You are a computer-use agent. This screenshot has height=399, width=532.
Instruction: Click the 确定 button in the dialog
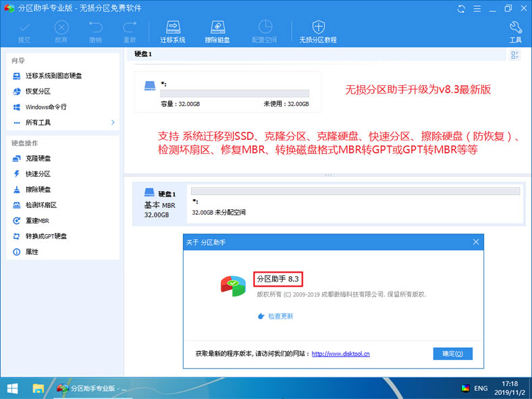(452, 354)
